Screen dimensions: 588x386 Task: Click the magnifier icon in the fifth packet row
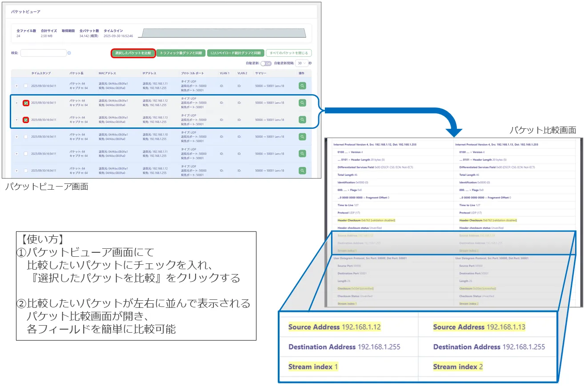click(302, 154)
